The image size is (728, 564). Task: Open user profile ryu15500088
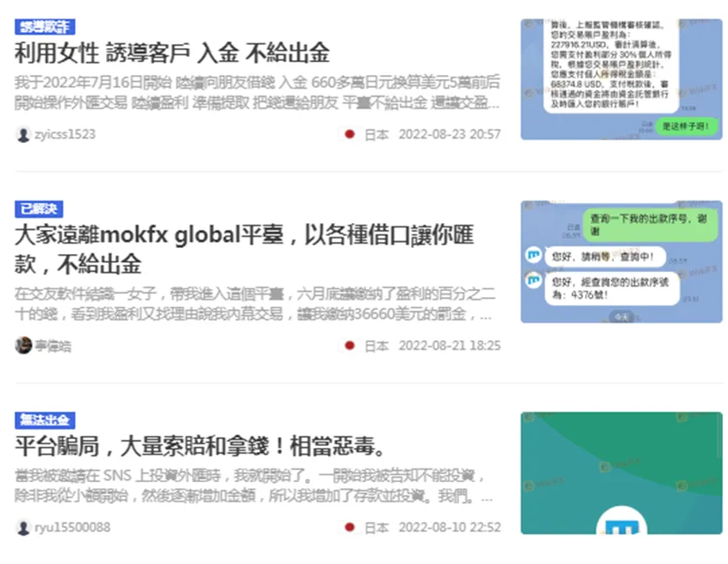(x=72, y=528)
